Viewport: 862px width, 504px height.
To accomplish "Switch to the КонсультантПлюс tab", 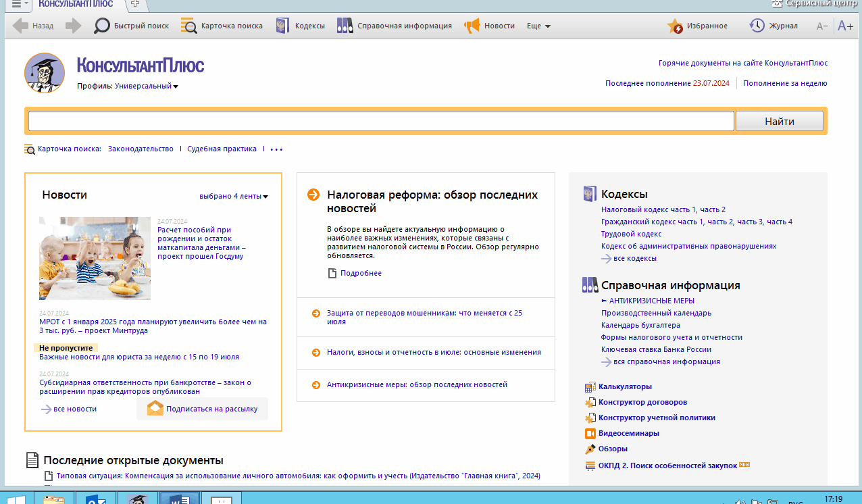I will click(x=76, y=4).
